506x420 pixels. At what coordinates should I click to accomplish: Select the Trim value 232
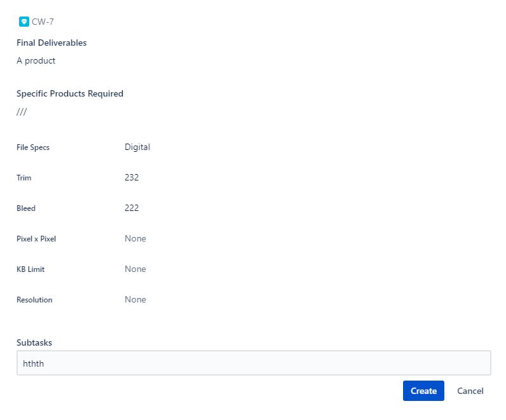click(132, 177)
